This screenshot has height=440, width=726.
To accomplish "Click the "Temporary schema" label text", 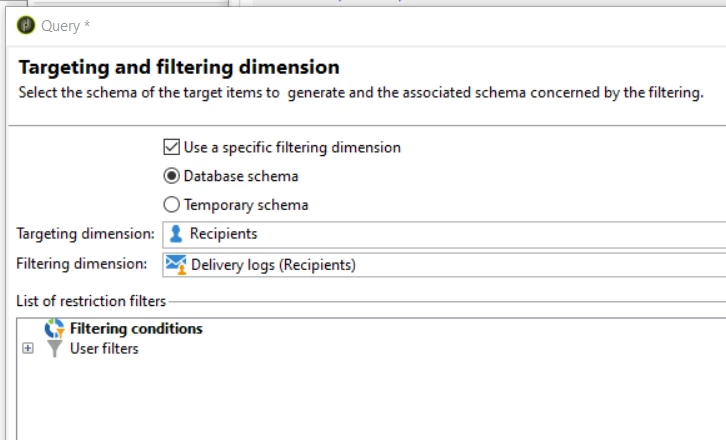I will click(246, 205).
